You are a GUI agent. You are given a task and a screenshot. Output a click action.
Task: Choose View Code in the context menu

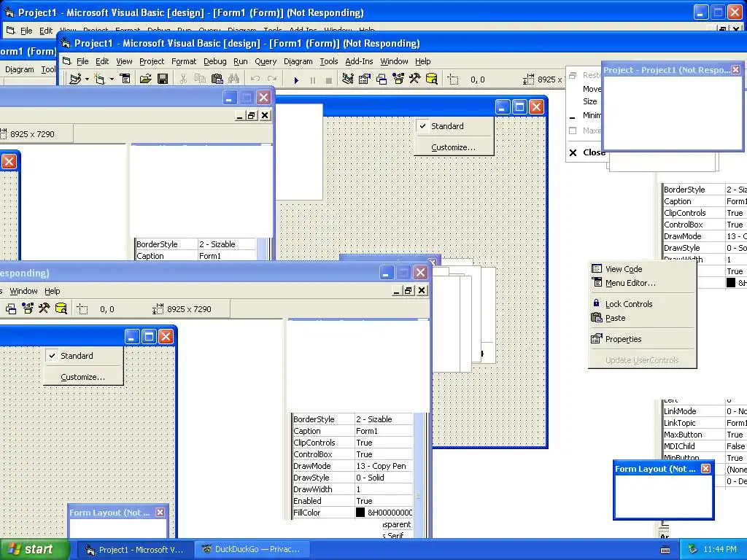click(642, 269)
